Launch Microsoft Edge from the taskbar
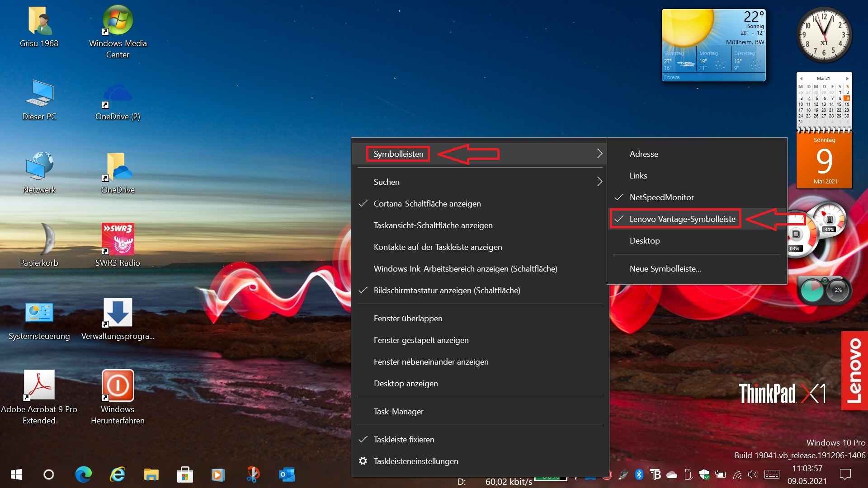The height and width of the screenshot is (488, 868). click(x=83, y=474)
